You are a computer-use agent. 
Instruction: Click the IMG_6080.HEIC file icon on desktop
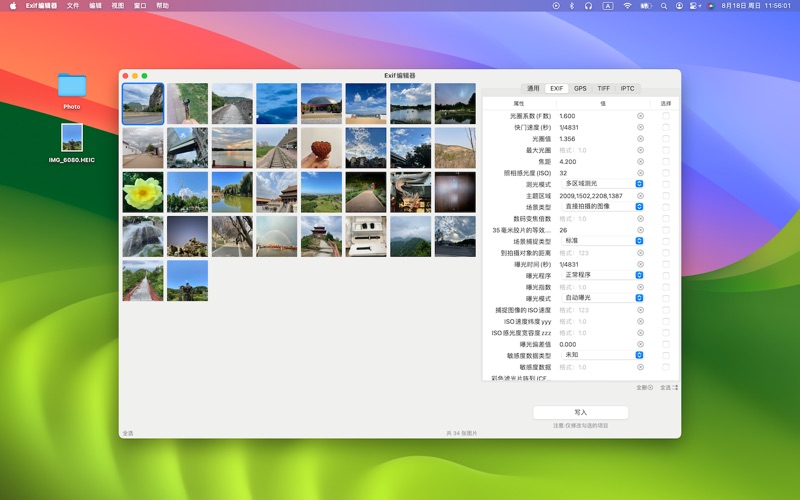(x=72, y=138)
